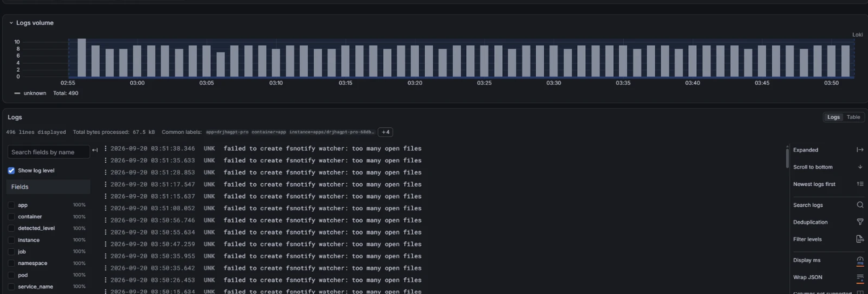This screenshot has height=294, width=868.
Task: Click the 'Total: 490' legend text
Action: coord(66,93)
